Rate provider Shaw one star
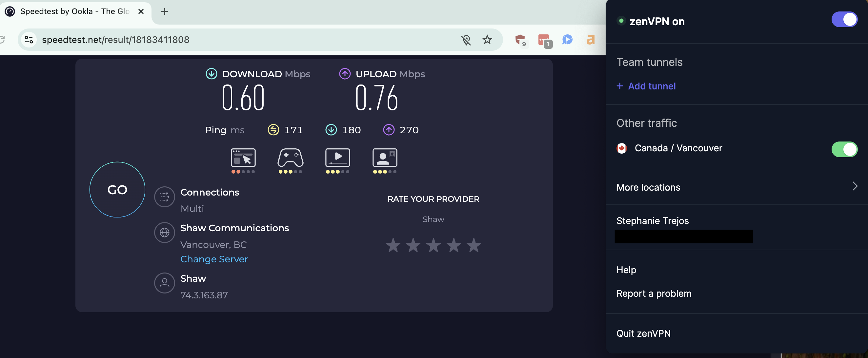 pos(393,245)
